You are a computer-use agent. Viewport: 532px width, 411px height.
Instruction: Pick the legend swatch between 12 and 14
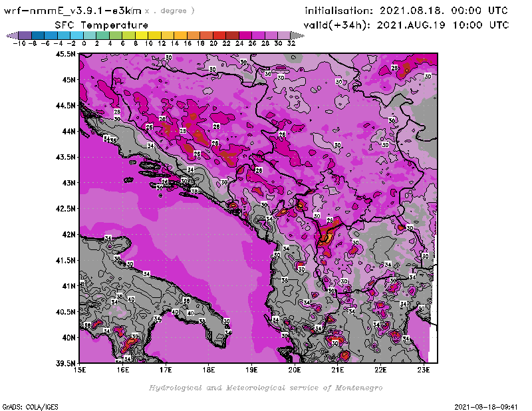pyautogui.click(x=168, y=35)
